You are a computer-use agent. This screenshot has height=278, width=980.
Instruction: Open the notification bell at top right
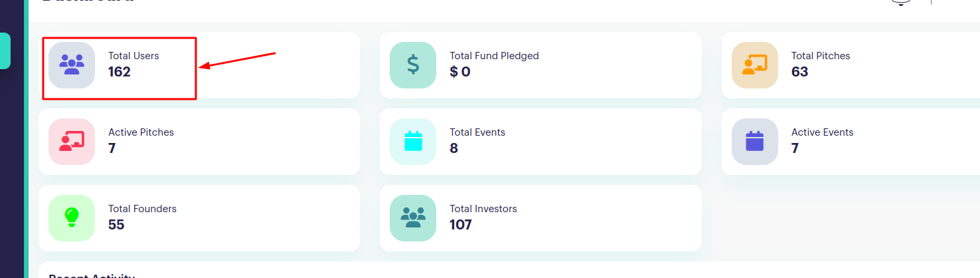pos(900,2)
